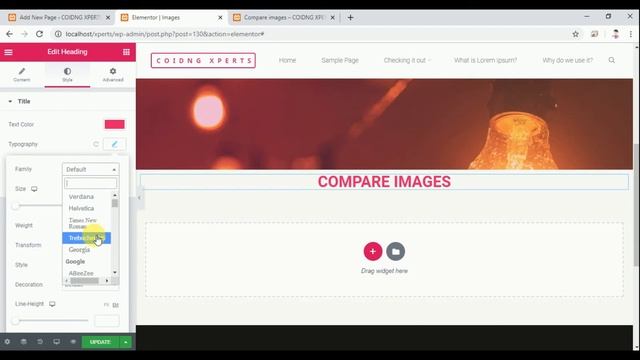The height and width of the screenshot is (360, 640).
Task: Click the browser forward arrow
Action: [24, 34]
